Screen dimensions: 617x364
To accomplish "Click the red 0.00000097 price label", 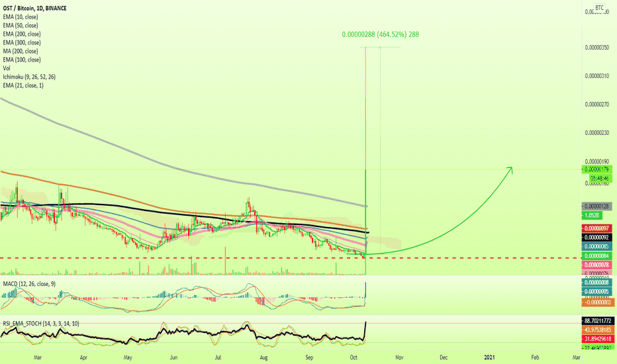I will click(x=597, y=228).
